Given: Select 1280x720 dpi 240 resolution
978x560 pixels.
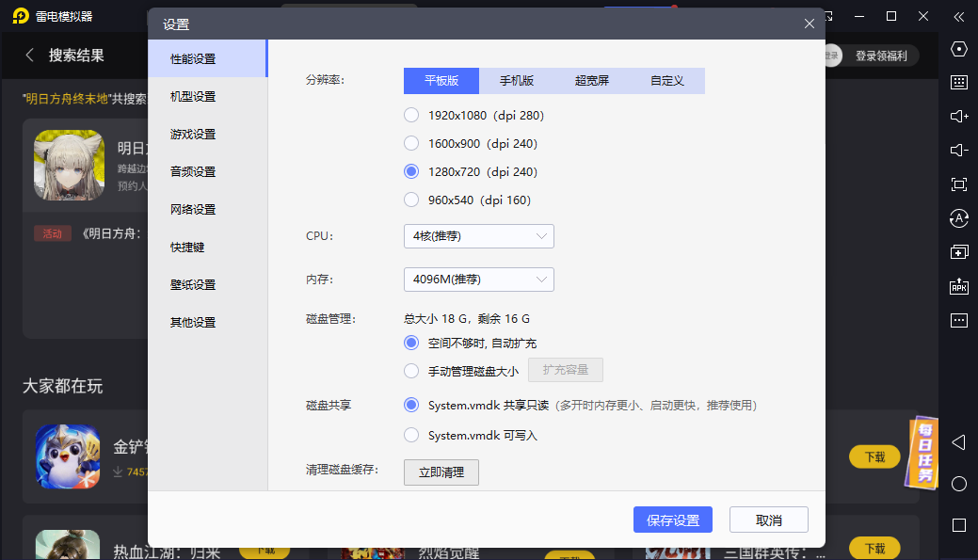Looking at the screenshot, I should pyautogui.click(x=411, y=171).
